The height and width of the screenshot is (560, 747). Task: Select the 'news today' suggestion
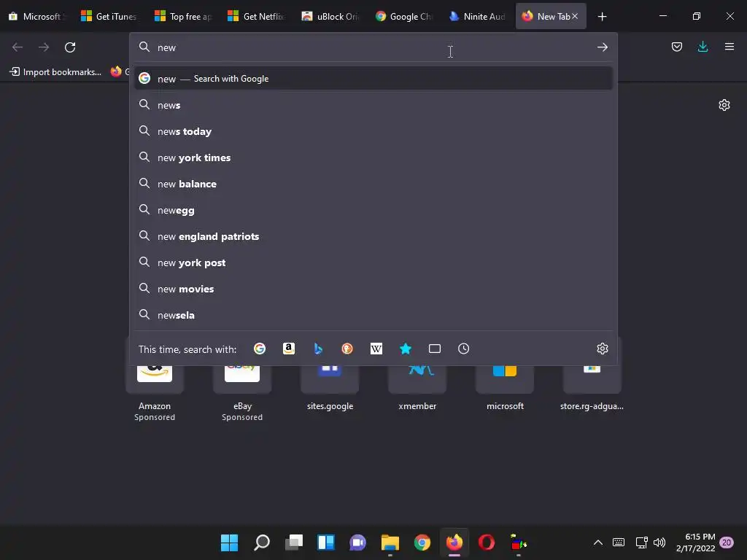click(x=373, y=131)
